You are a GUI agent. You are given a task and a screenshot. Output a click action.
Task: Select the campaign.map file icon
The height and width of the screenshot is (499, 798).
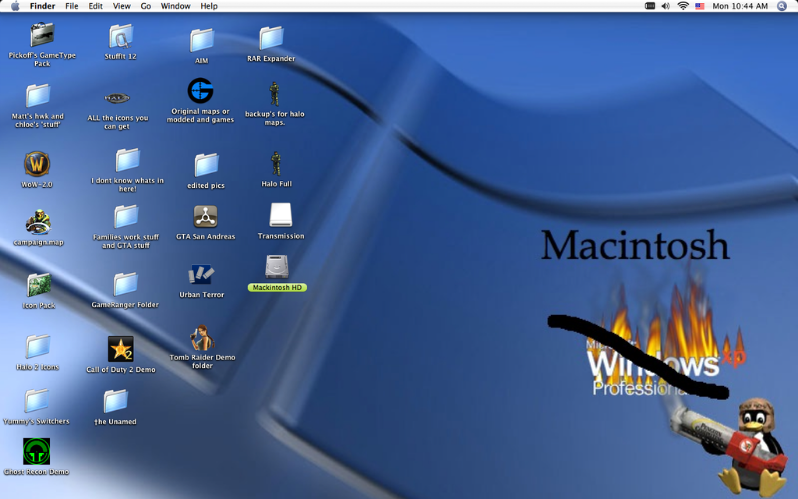click(x=38, y=222)
